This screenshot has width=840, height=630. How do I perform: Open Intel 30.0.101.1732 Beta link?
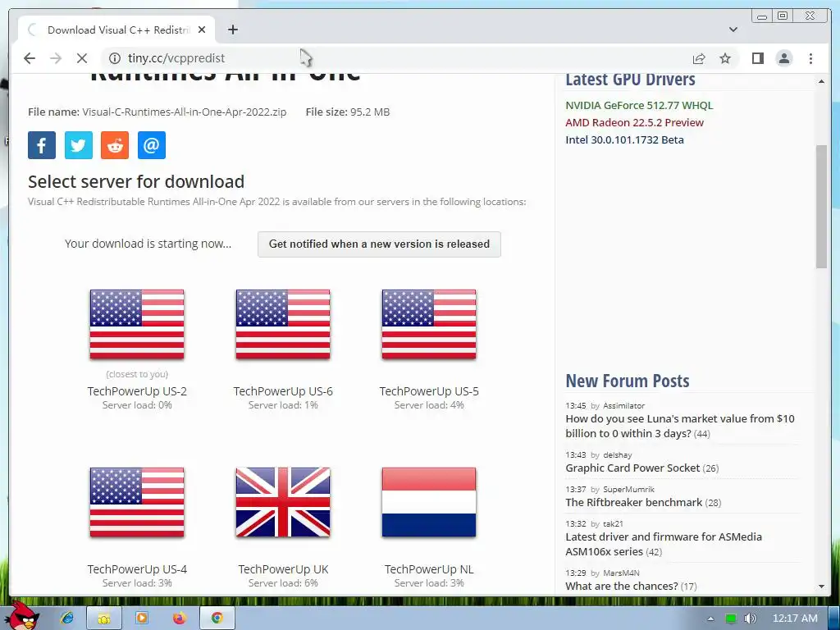click(x=624, y=139)
